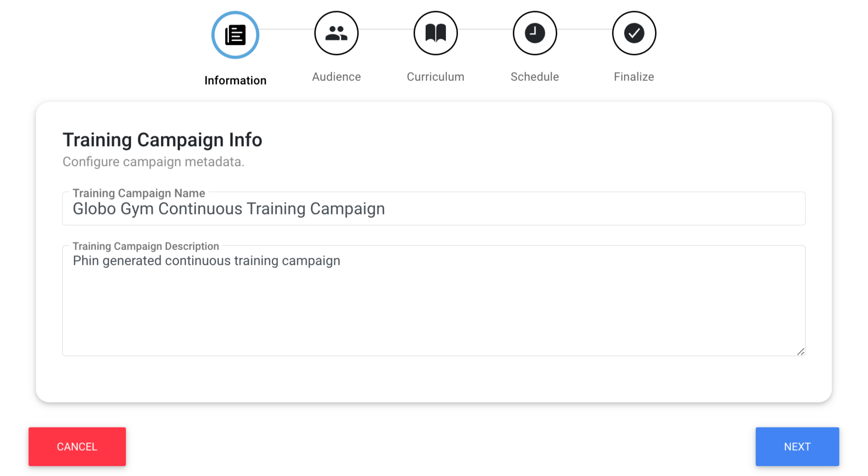Select the Audience step label

click(336, 77)
